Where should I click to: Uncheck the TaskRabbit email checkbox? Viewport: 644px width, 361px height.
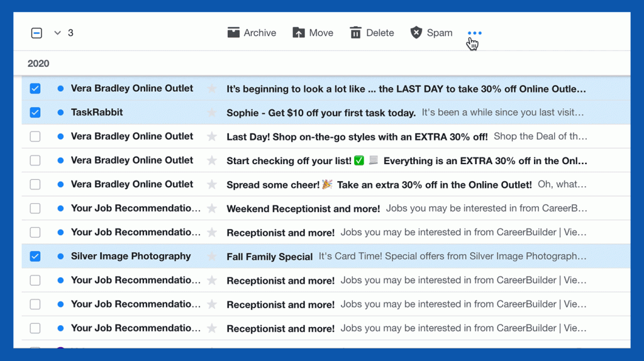[35, 113]
